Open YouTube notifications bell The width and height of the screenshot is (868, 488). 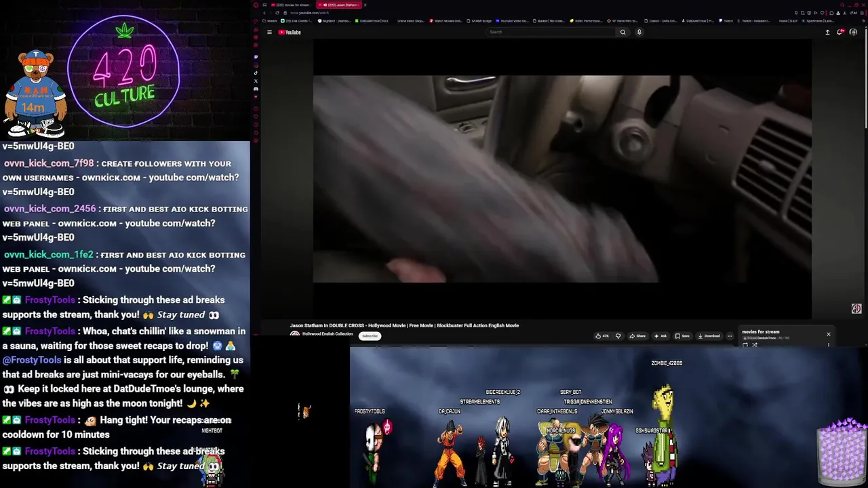[x=840, y=32]
